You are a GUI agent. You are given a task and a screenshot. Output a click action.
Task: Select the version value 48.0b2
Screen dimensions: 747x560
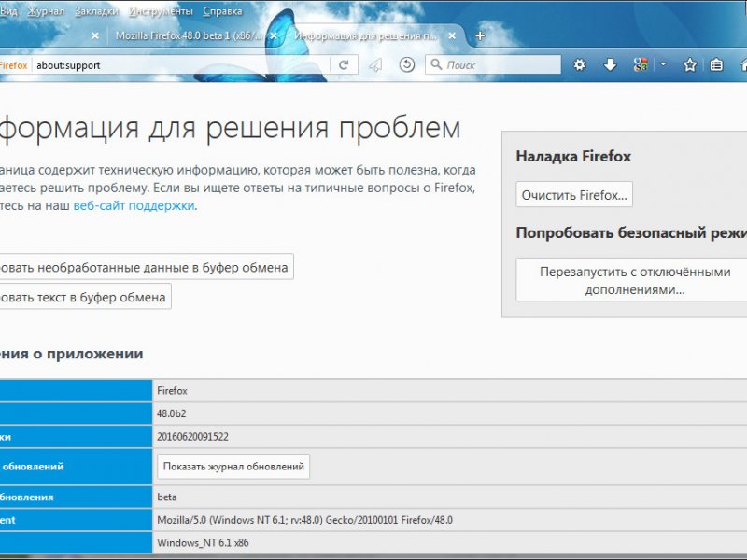pos(172,413)
